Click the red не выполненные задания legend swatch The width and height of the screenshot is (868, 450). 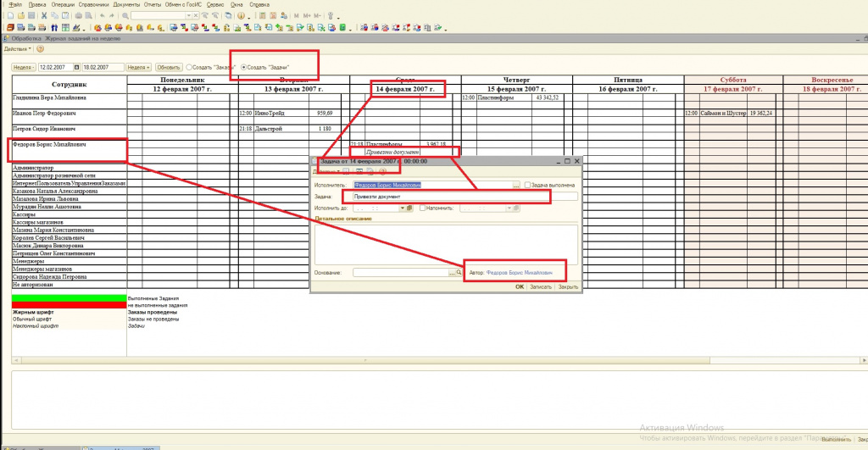pos(70,305)
